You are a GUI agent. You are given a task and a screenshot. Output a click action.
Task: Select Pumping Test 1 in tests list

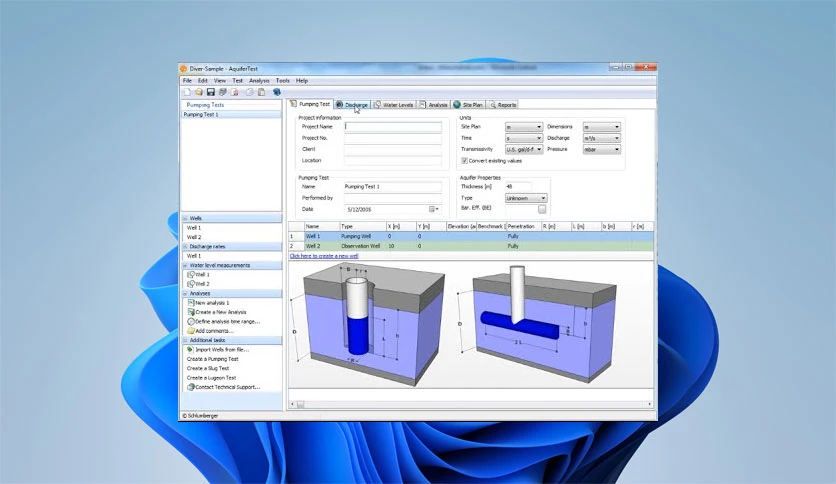click(x=231, y=115)
